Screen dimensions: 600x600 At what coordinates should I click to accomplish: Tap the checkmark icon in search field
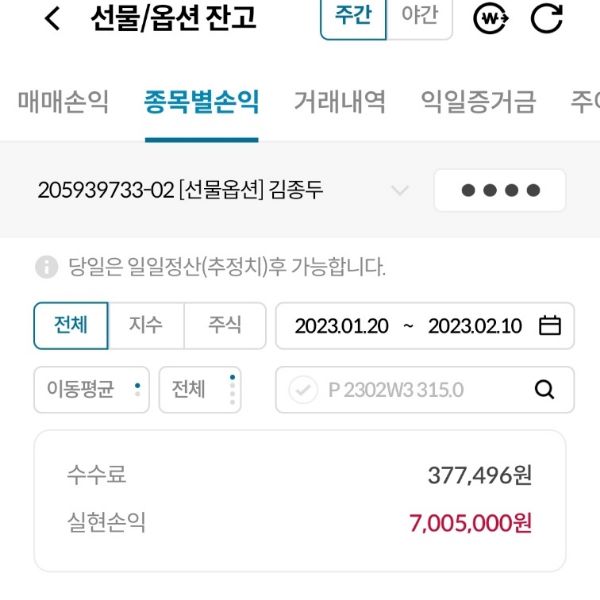click(x=302, y=390)
